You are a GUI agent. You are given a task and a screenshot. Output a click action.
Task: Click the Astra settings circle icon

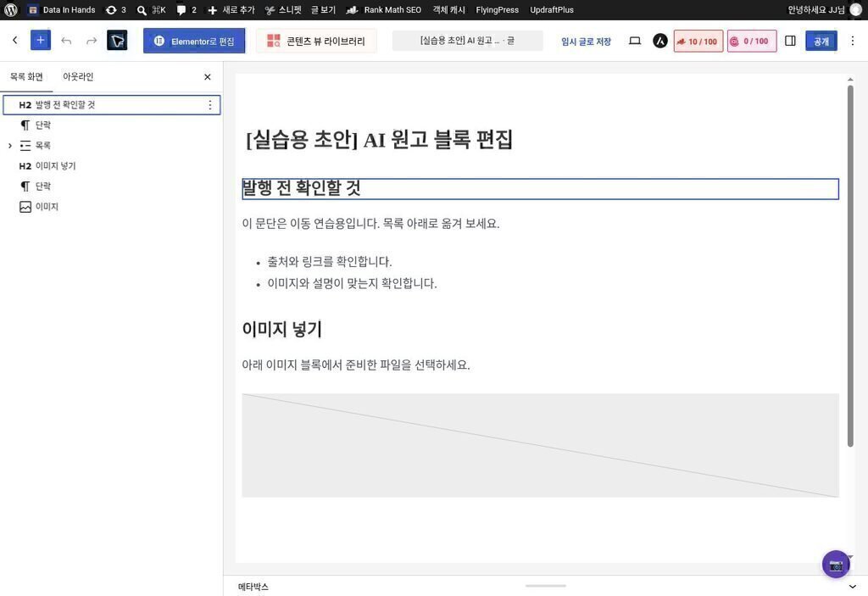click(659, 41)
